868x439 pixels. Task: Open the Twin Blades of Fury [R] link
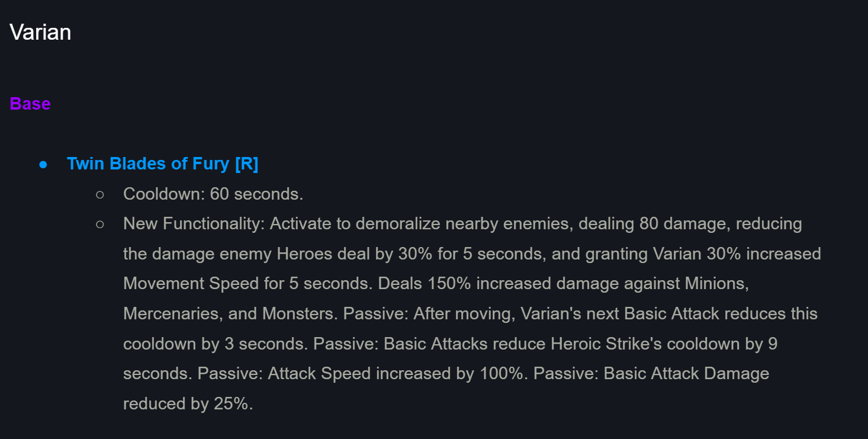[x=163, y=164]
